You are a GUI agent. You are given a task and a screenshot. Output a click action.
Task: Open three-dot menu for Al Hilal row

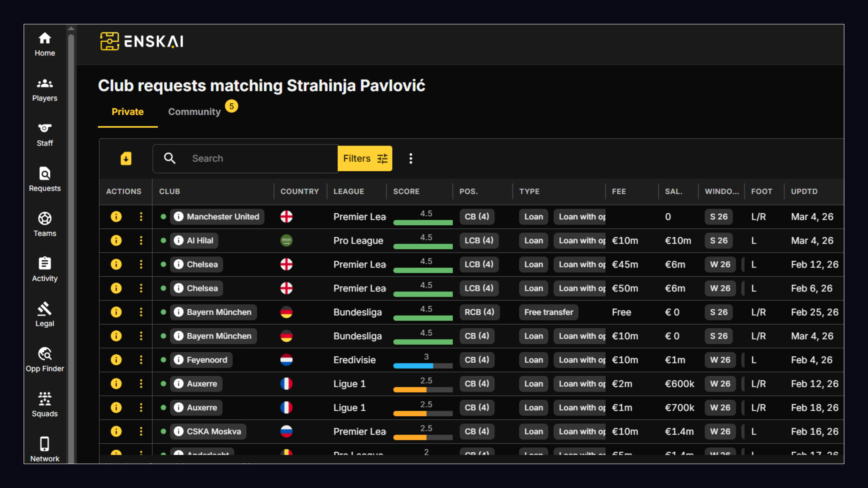click(x=141, y=241)
